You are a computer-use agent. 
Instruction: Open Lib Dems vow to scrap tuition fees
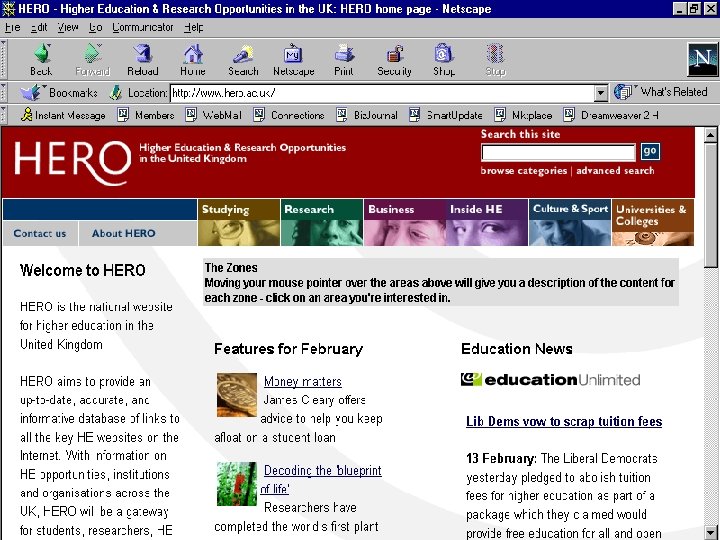pyautogui.click(x=564, y=422)
